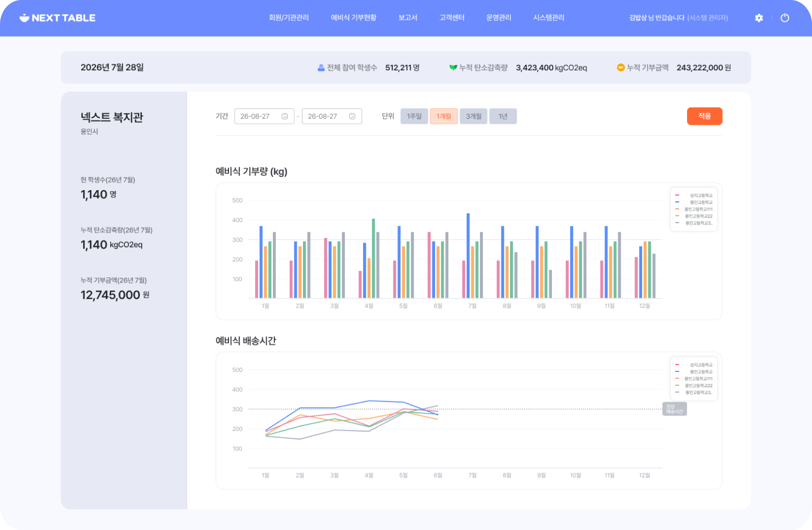Click the 2026년 7월 28일 date text

112,67
